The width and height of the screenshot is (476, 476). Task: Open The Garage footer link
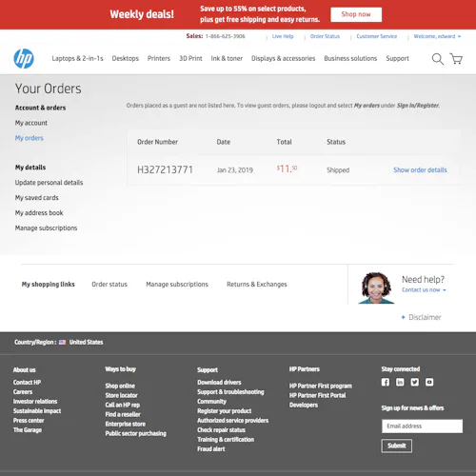[28, 430]
